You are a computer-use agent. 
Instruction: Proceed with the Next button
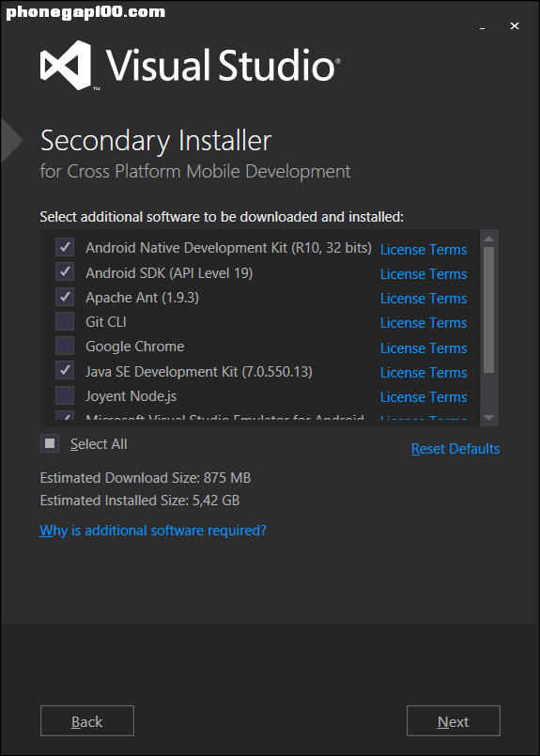454,721
